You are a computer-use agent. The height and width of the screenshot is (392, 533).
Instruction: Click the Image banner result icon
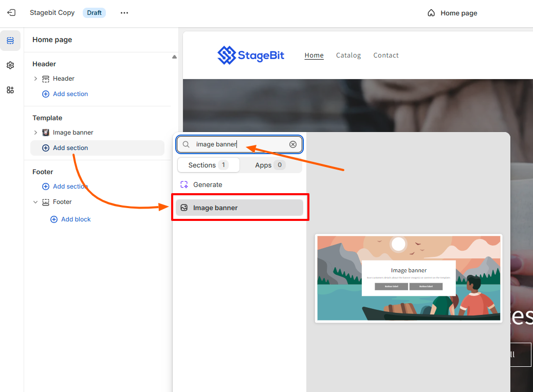184,208
